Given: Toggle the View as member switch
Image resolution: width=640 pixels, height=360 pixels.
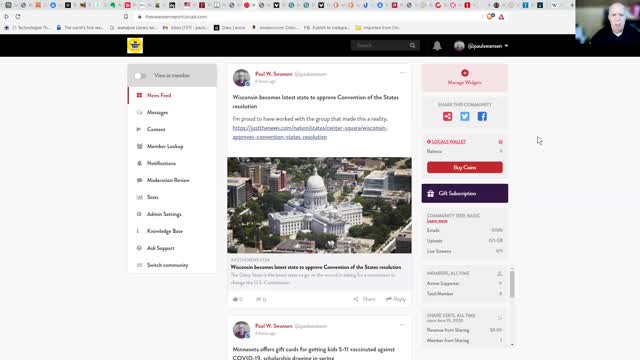Looking at the screenshot, I should click(140, 76).
